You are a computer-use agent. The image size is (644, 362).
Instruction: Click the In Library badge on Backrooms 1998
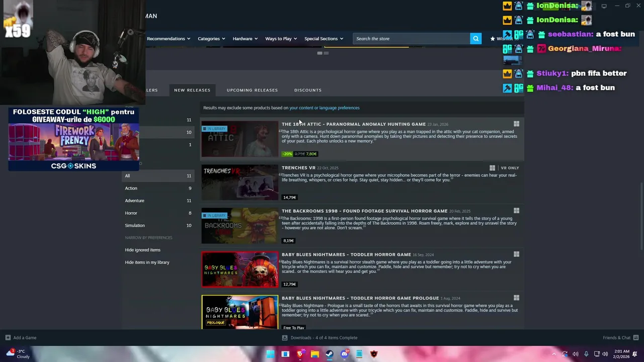click(x=215, y=216)
